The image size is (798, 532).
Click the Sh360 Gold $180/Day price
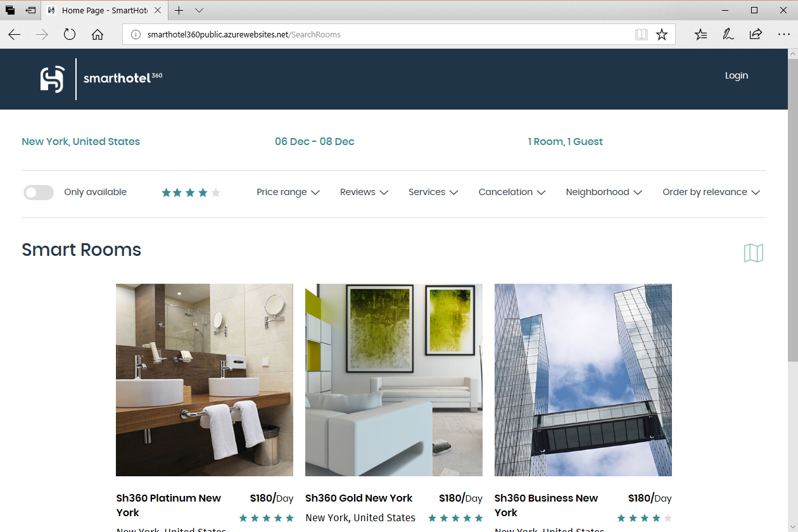pyautogui.click(x=460, y=498)
